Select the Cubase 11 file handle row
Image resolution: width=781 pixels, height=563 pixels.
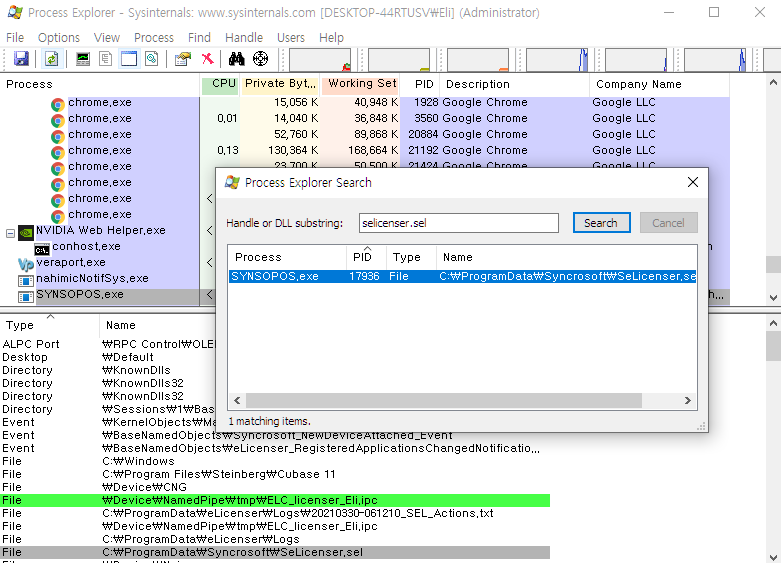(x=275, y=474)
